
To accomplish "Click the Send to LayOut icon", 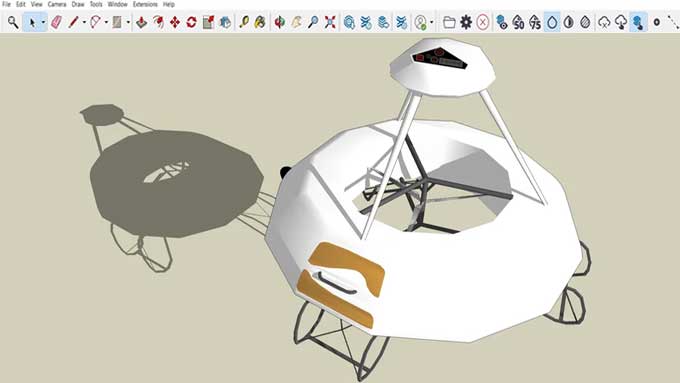I will (x=383, y=22).
